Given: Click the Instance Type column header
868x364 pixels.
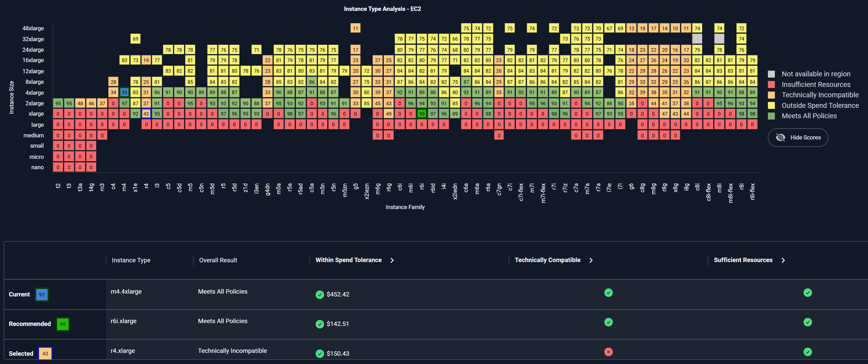Looking at the screenshot, I should point(131,260).
